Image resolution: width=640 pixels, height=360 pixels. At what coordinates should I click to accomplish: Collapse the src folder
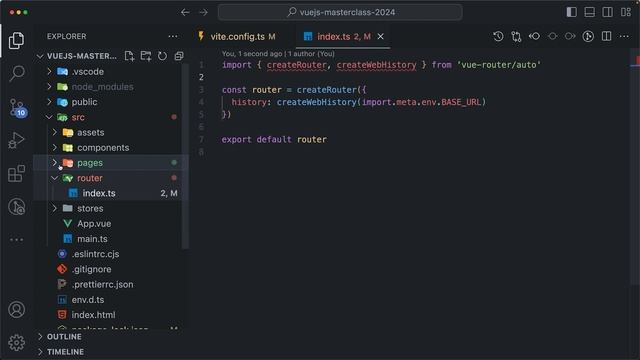(x=49, y=117)
